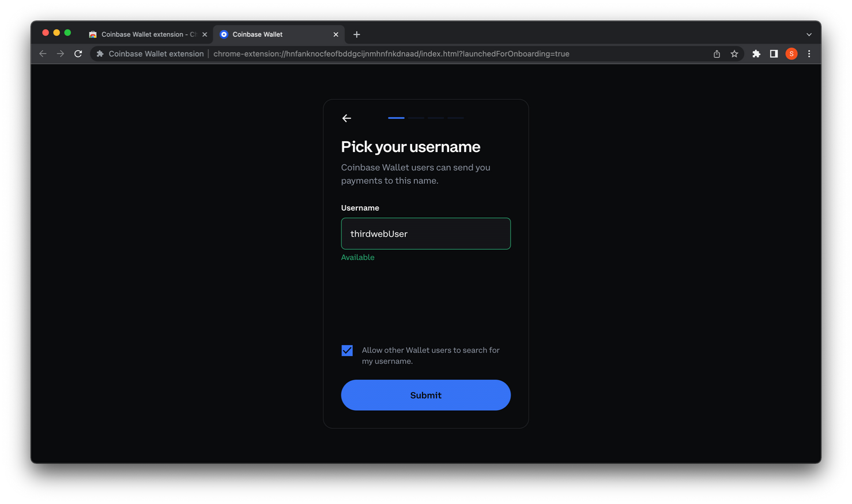
Task: Expand the tab search dropdown arrow
Action: click(809, 35)
